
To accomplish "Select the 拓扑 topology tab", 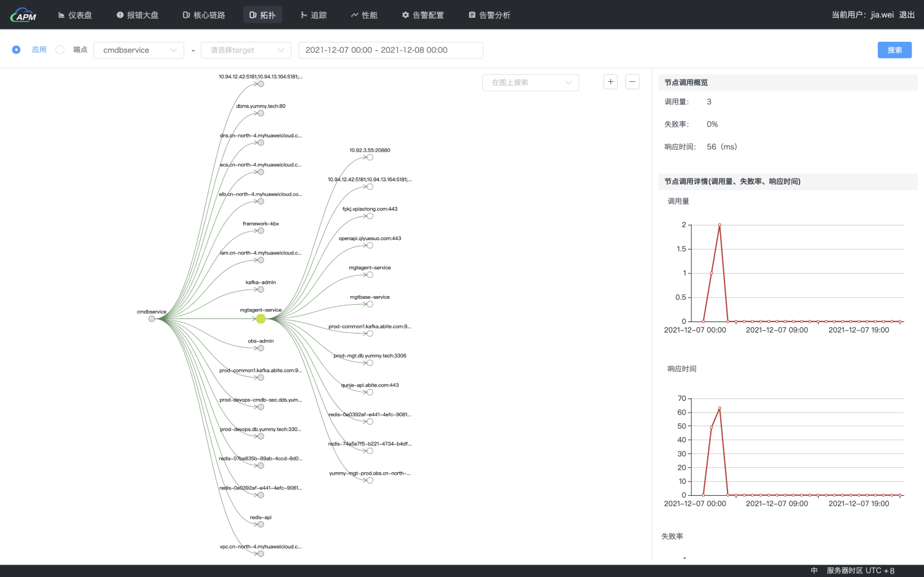I will pyautogui.click(x=262, y=15).
